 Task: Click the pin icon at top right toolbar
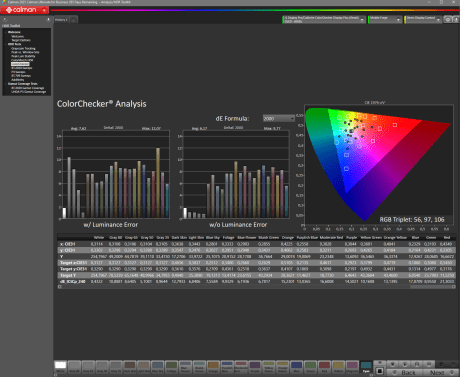pyautogui.click(x=456, y=20)
